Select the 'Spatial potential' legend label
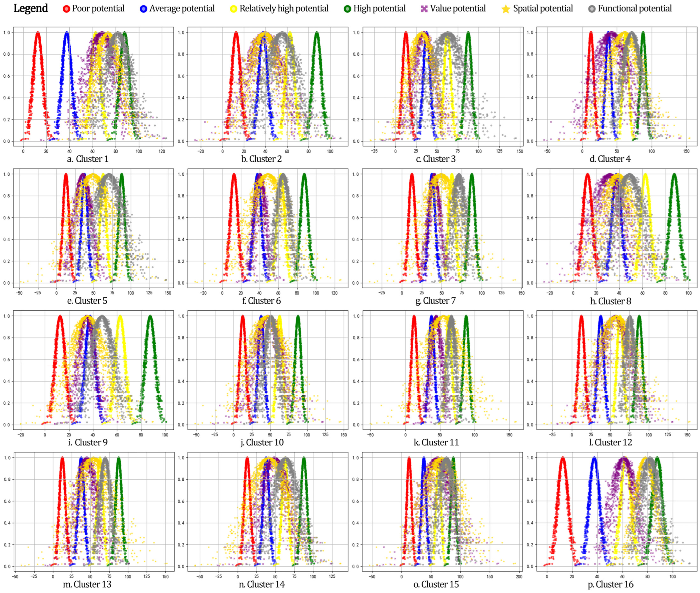This screenshot has width=700, height=593. pyautogui.click(x=543, y=9)
